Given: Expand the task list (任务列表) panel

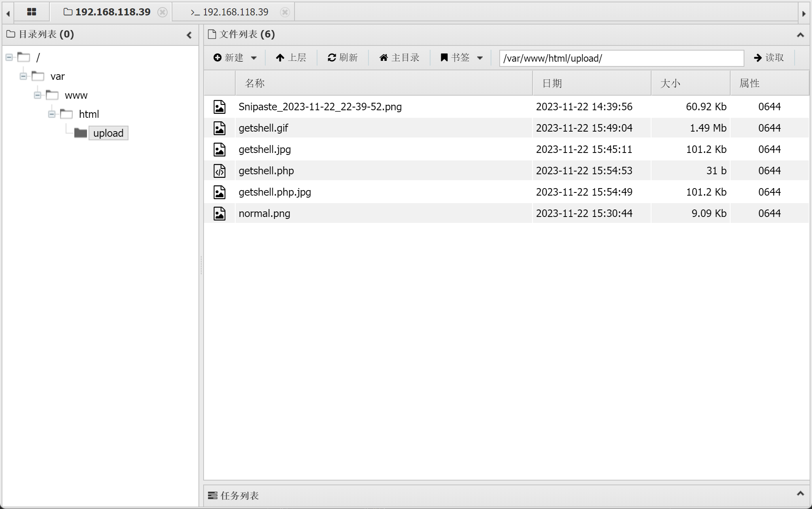Looking at the screenshot, I should click(800, 494).
